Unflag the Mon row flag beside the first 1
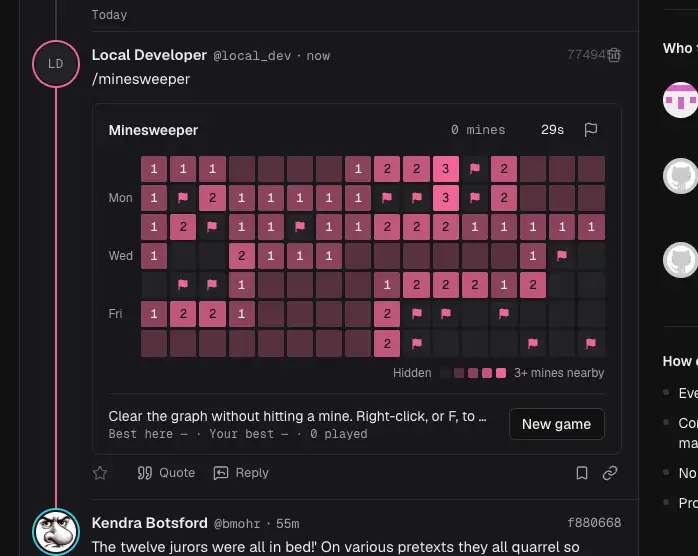 183,198
